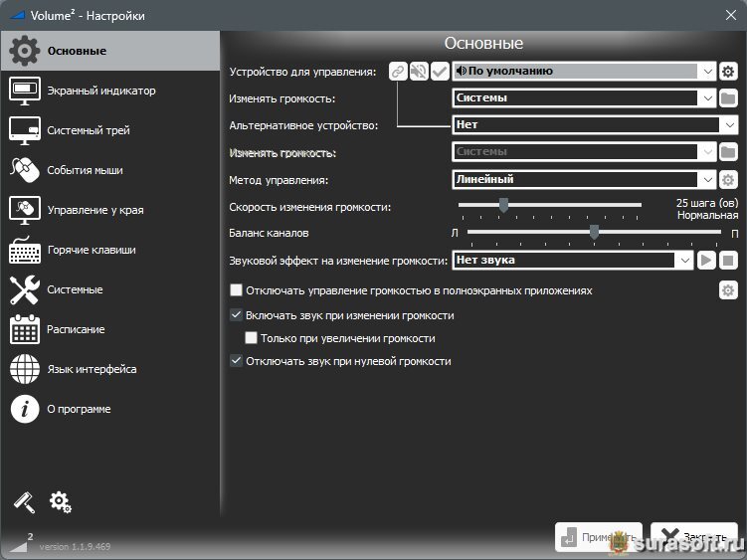Screen dimensions: 747x560
Task: Click the Применить button
Action: click(599, 537)
